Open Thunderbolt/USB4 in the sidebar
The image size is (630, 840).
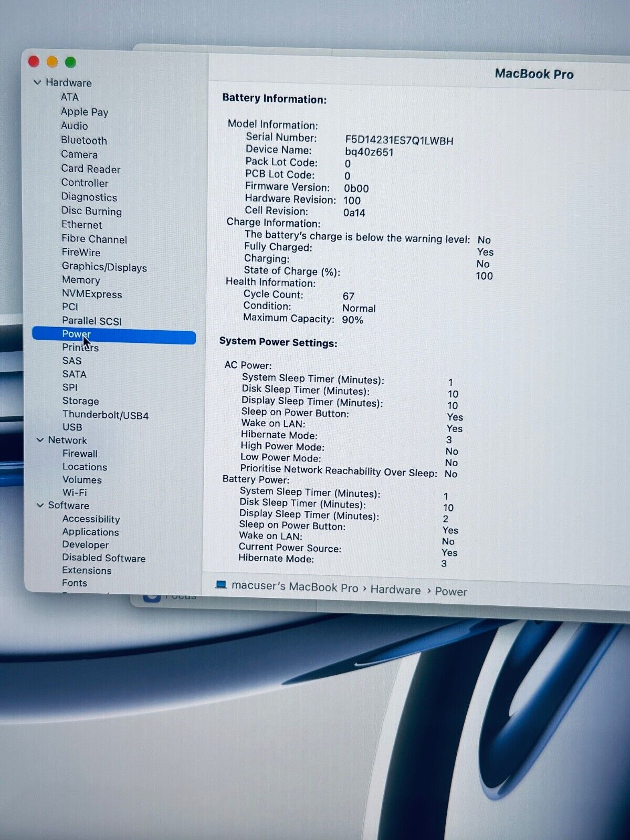tap(105, 415)
